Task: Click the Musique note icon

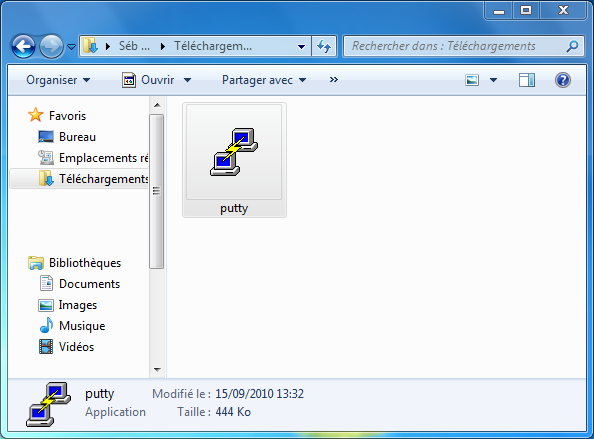Action: pos(46,325)
